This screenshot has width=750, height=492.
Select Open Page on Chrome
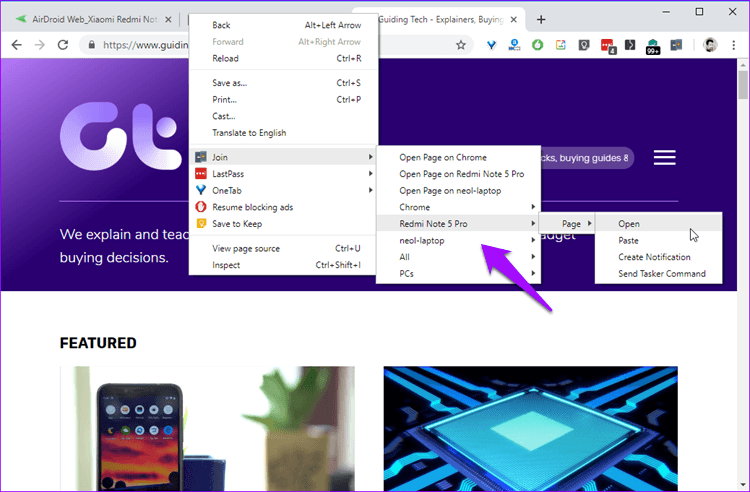[458, 157]
